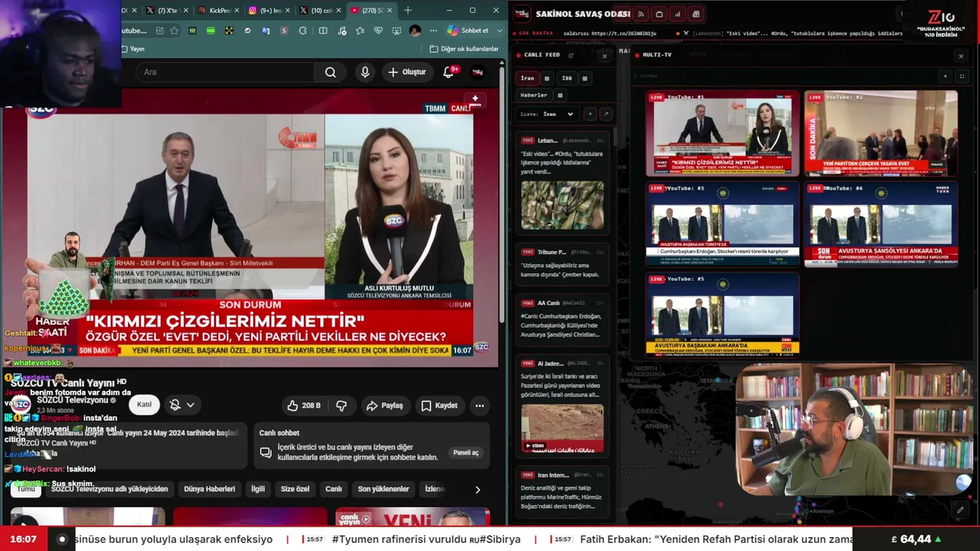Image resolution: width=980 pixels, height=551 pixels.
Task: Favorite this page with the star icon
Action: tap(175, 31)
